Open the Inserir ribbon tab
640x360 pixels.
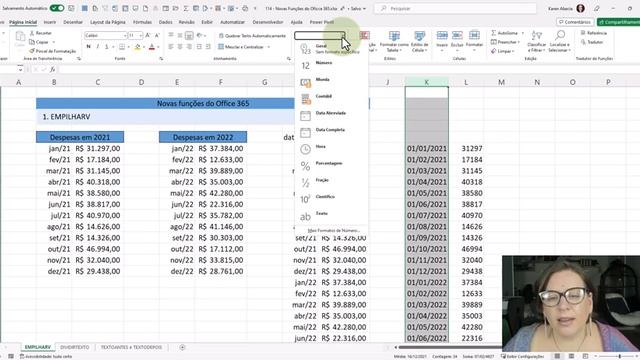coord(50,22)
